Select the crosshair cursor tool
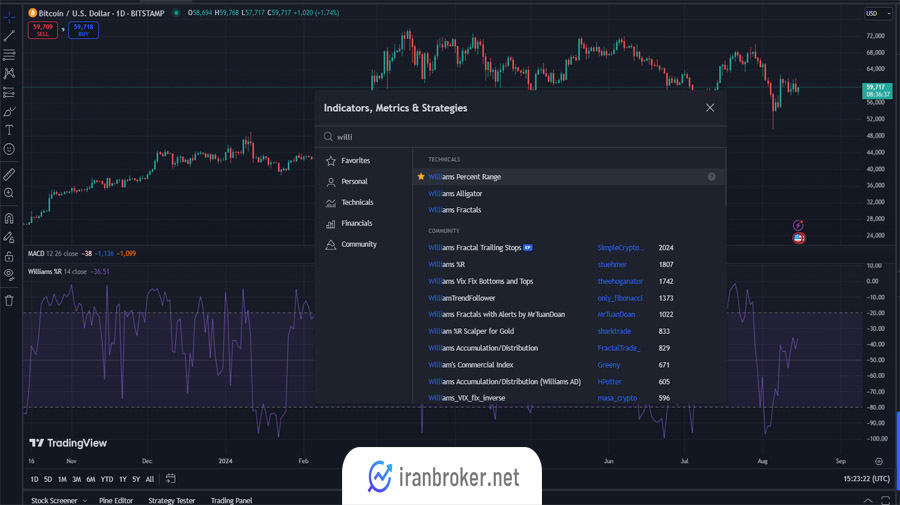900x505 pixels. pos(9,17)
